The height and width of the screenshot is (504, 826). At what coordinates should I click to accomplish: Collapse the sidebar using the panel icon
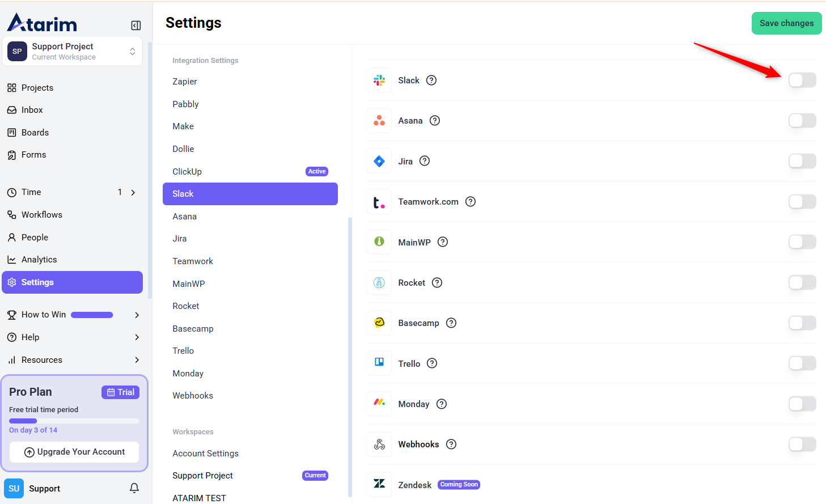click(136, 25)
